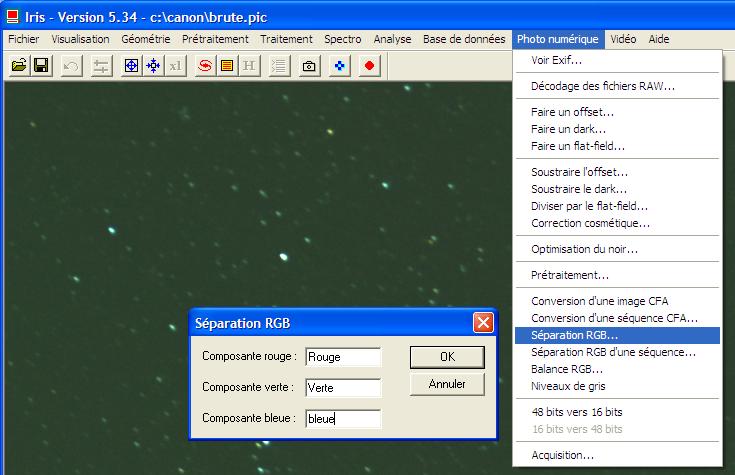Viewport: 735px width, 475px height.
Task: Select Soustraire le dark...
Action: coord(617,189)
